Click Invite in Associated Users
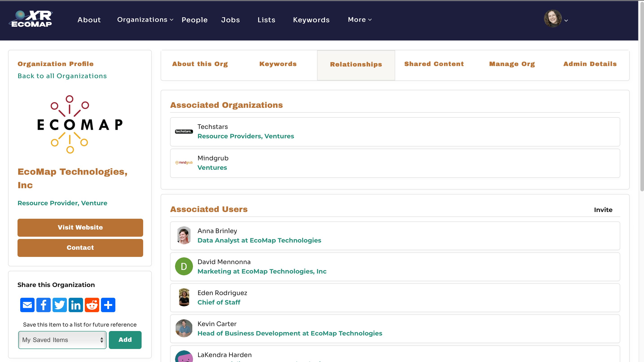The image size is (644, 362). [x=603, y=210]
